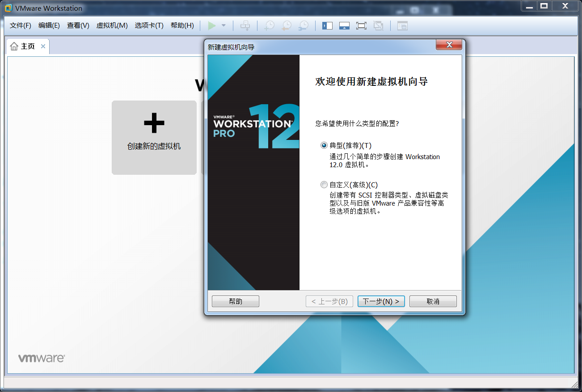Click the Workstation 12.0 虚拟机 description text

click(x=385, y=160)
